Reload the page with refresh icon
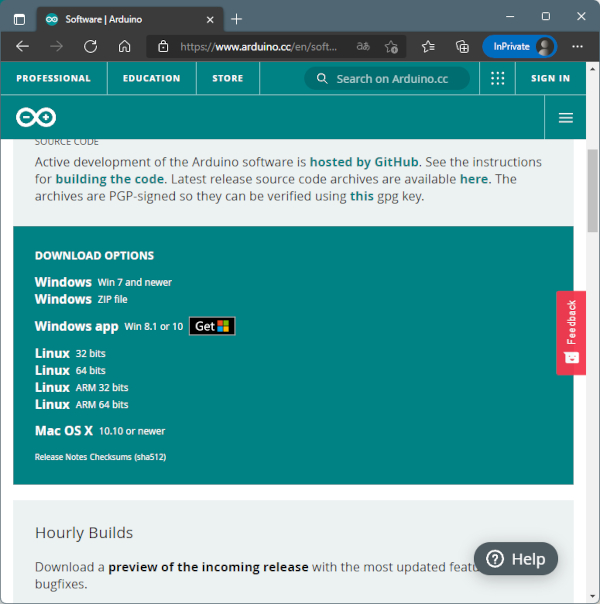 pos(91,47)
